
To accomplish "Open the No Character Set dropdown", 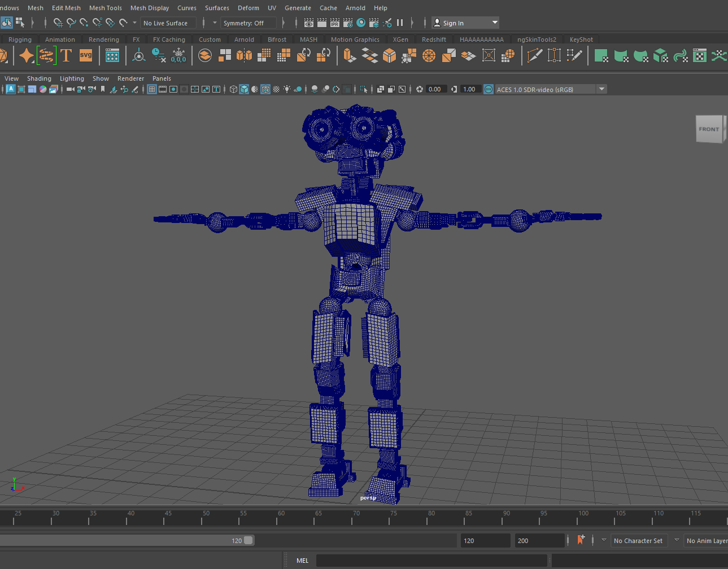I will tap(638, 541).
